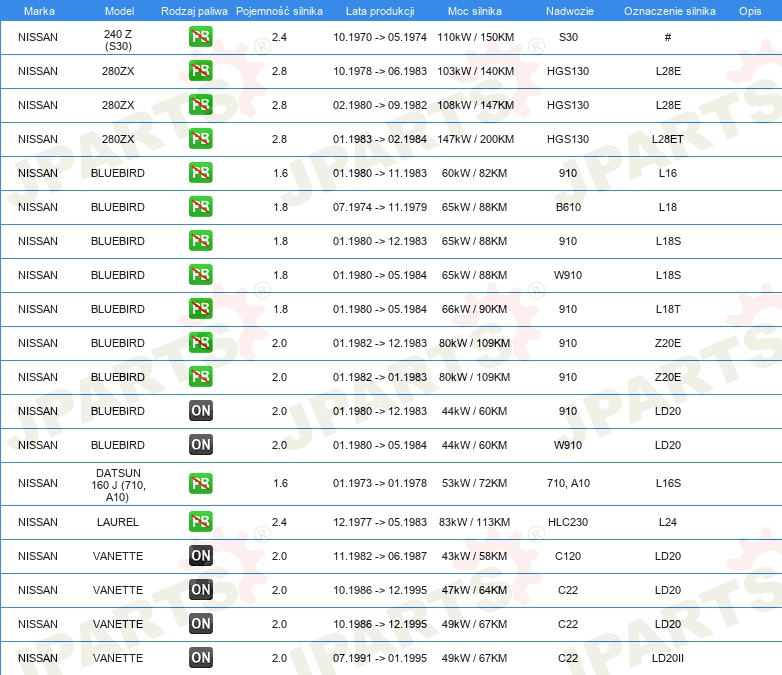Click petrol icon in the Laurel row

coord(200,522)
